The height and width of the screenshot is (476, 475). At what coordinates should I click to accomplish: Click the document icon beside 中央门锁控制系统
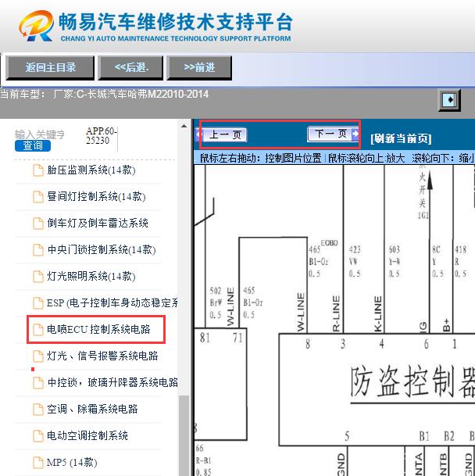point(38,250)
